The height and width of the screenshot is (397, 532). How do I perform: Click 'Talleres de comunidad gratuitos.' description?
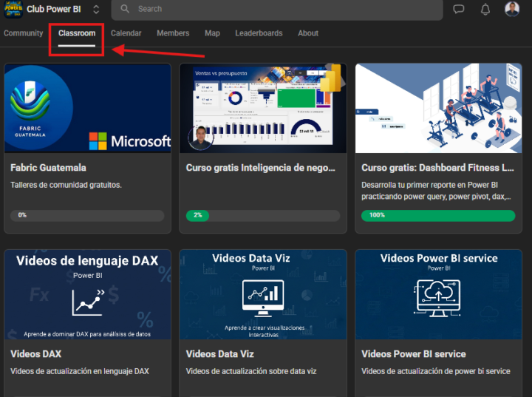pyautogui.click(x=66, y=185)
